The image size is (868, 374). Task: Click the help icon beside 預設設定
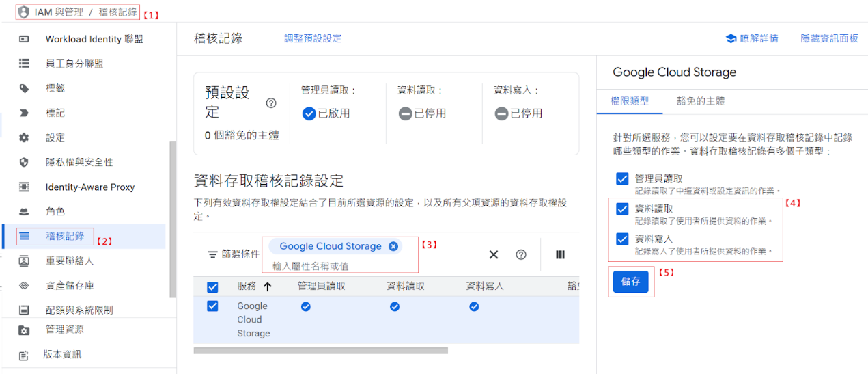click(x=271, y=103)
